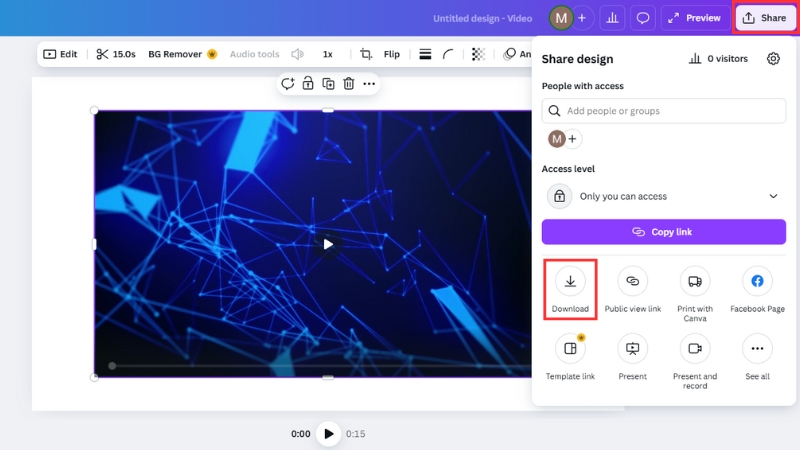Toggle lock on the selected element
This screenshot has height=450, width=800.
(x=308, y=84)
